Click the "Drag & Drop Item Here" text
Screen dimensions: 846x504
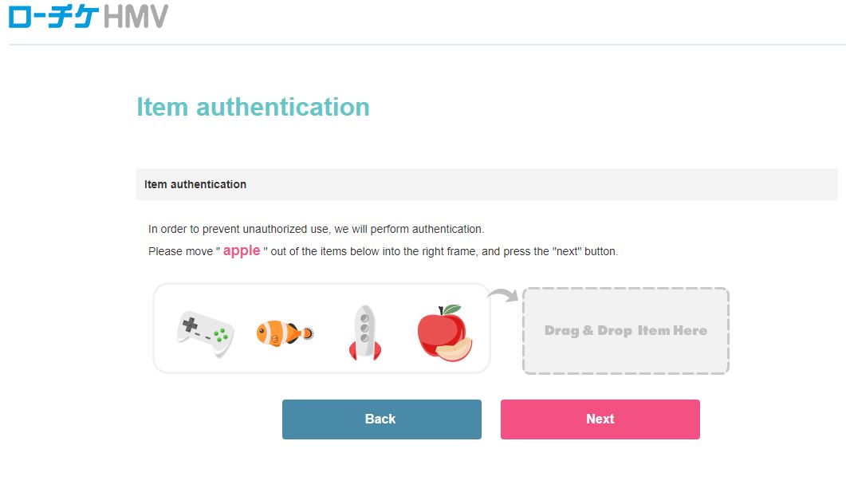[626, 331]
